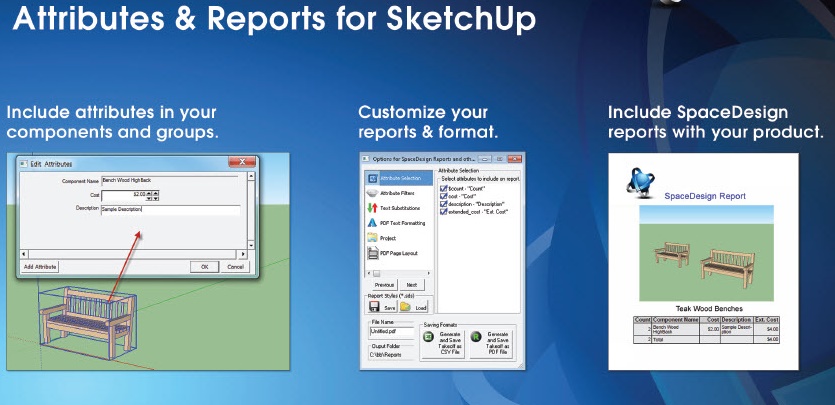Click the Cost value field
Image resolution: width=835 pixels, height=405 pixels.
pos(124,195)
